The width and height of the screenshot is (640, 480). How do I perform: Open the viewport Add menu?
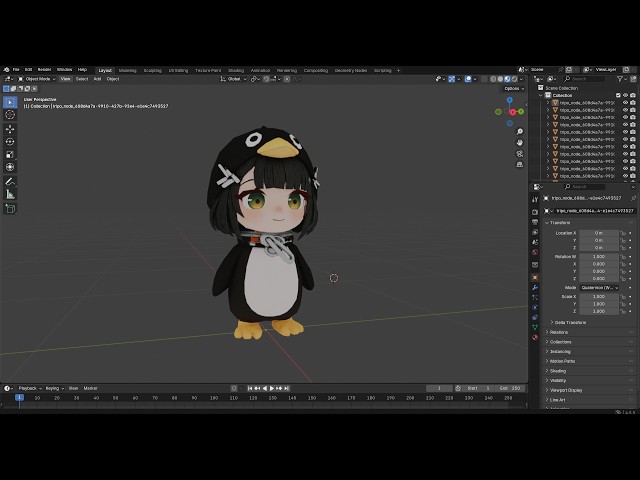tap(97, 79)
